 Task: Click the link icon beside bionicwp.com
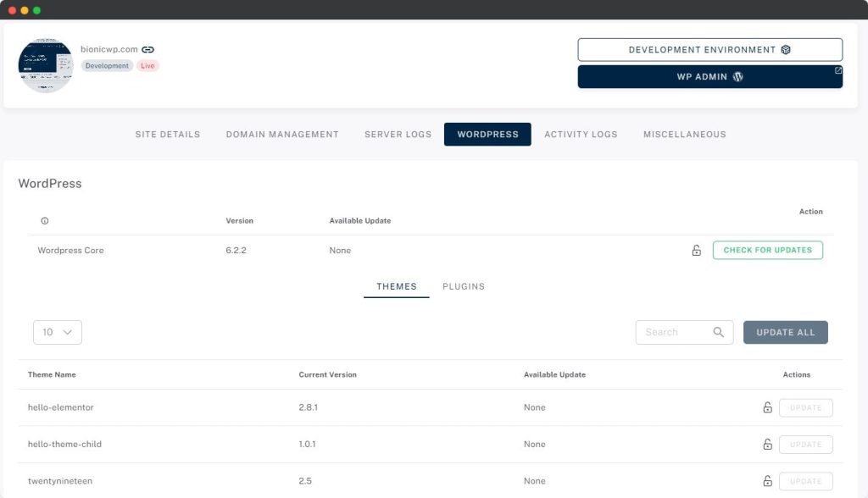point(148,50)
